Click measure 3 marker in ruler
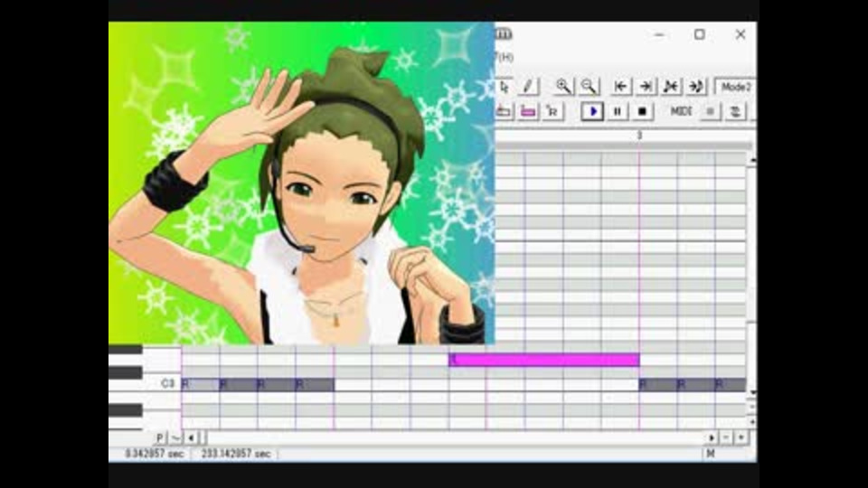The image size is (868, 488). 639,136
